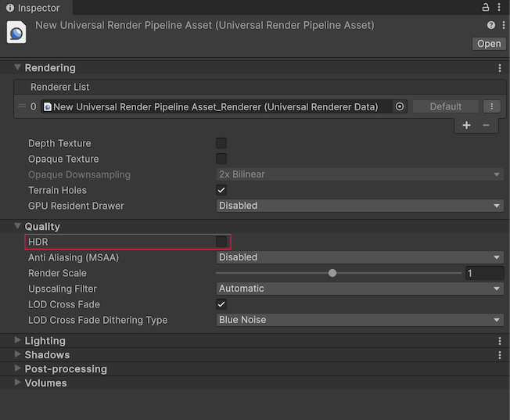This screenshot has width=510, height=420.
Task: Open the help reference question mark icon
Action: [490, 25]
